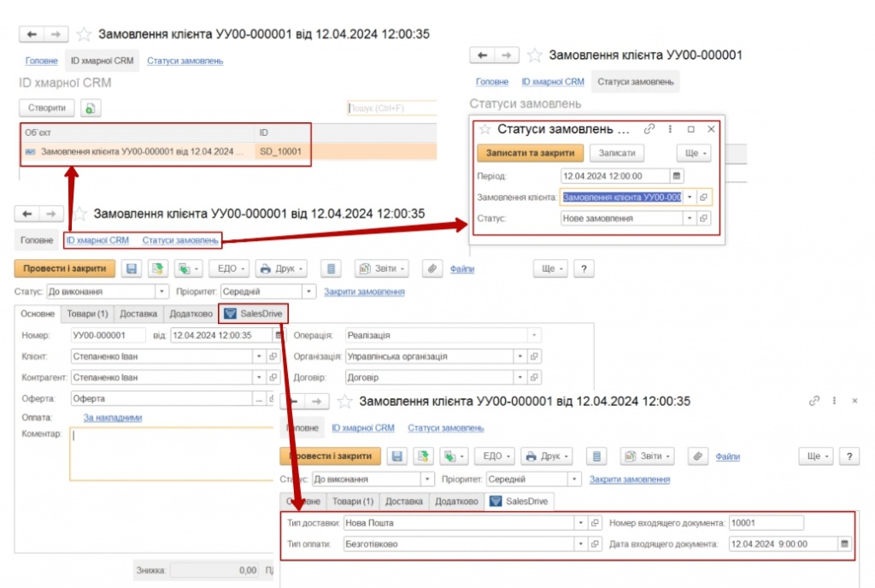
Task: Expand the Нова Пошта delivery type dropdown
Action: coord(581,522)
